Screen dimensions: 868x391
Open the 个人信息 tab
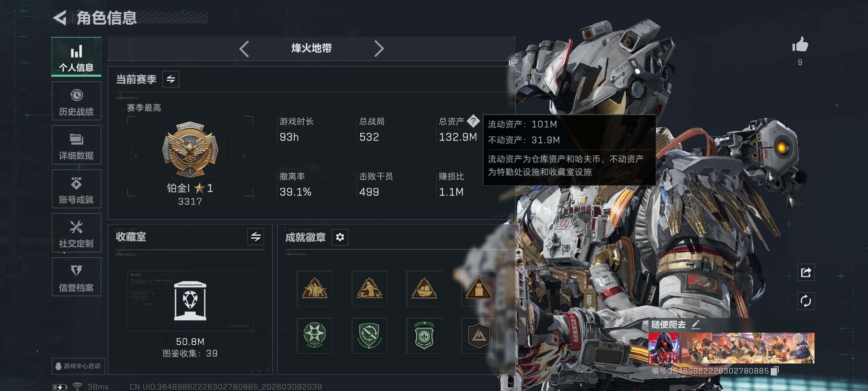tap(76, 56)
